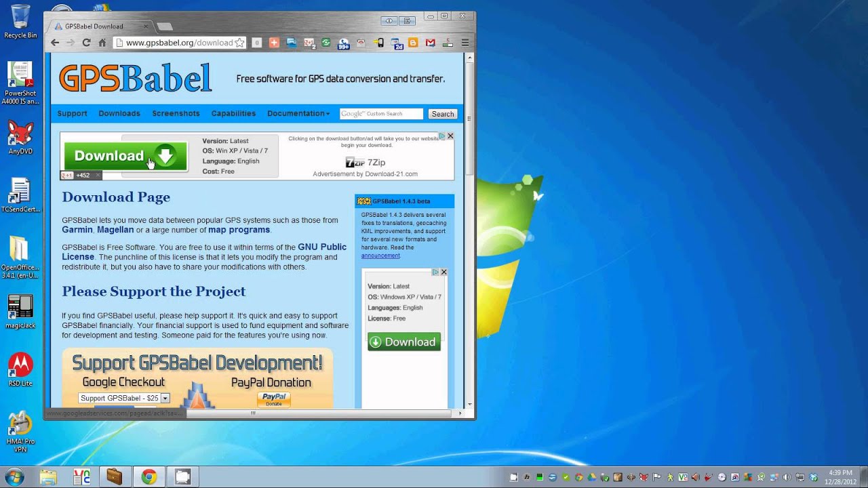Click the PayPal Donate button
Image resolution: width=868 pixels, height=488 pixels.
(x=274, y=400)
